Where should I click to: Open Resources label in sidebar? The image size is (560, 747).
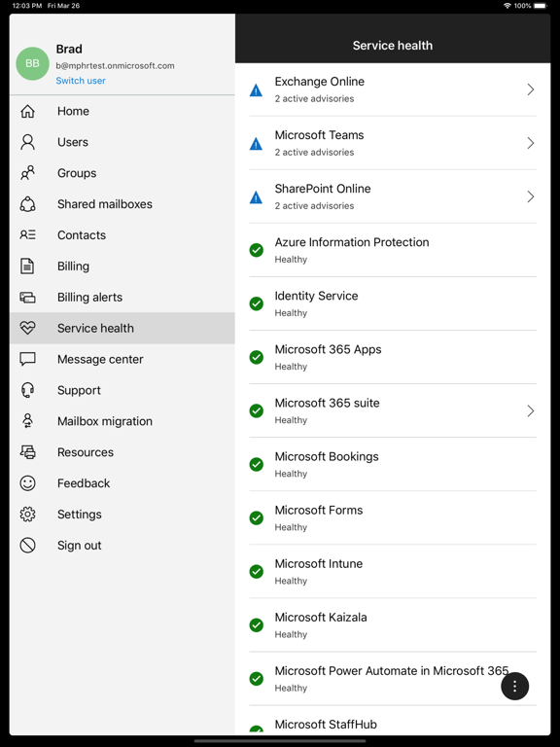click(x=86, y=452)
